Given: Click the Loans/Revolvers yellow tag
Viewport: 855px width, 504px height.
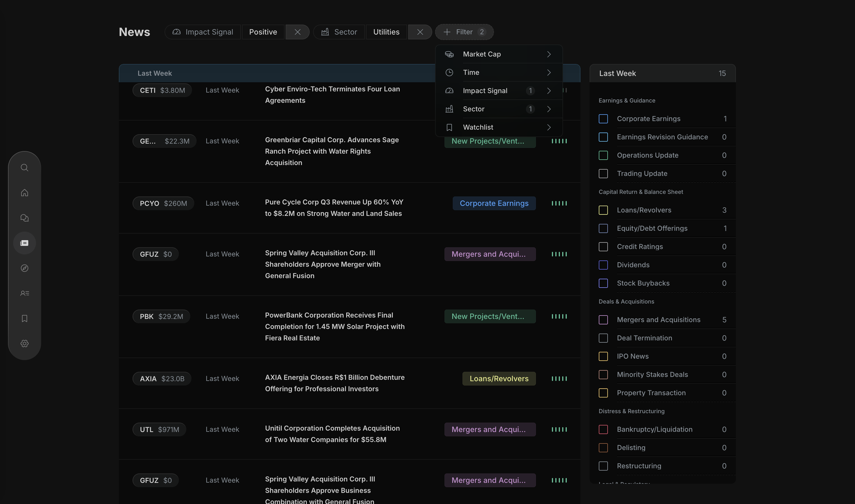Looking at the screenshot, I should 499,379.
